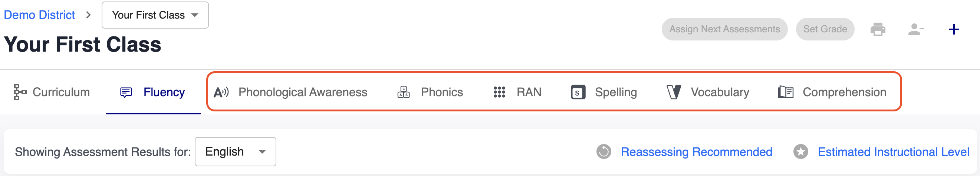Click the Vocabulary V icon

click(x=674, y=92)
